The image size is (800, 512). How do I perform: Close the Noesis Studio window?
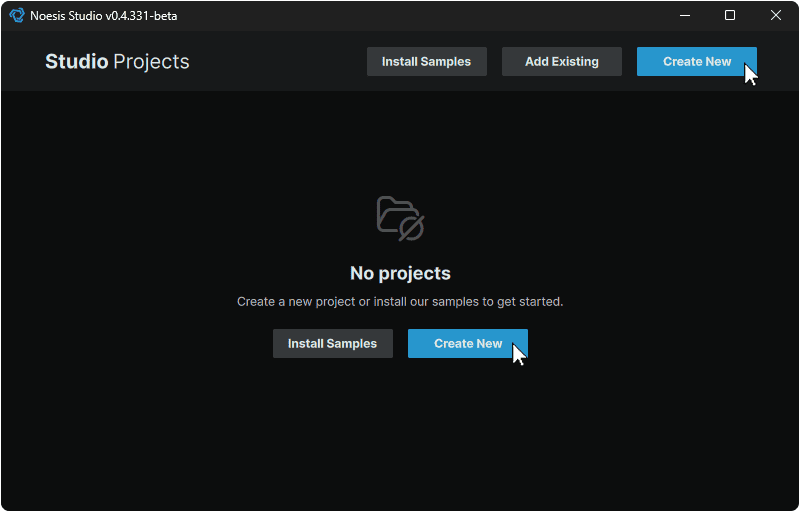pos(776,15)
